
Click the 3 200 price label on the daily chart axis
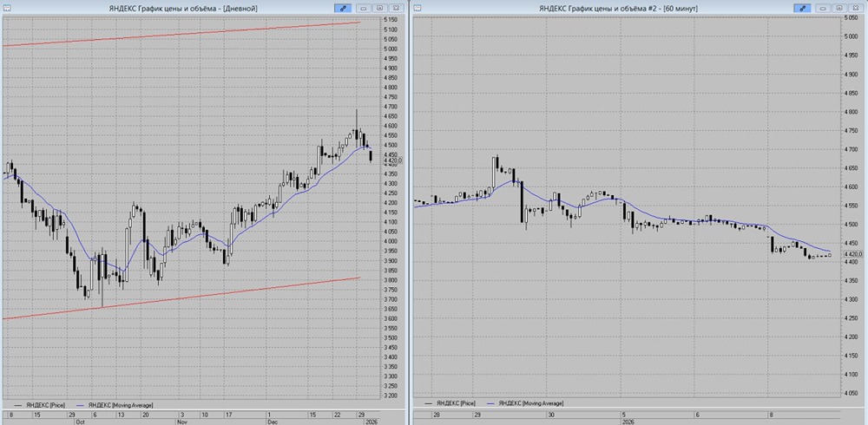click(x=391, y=396)
